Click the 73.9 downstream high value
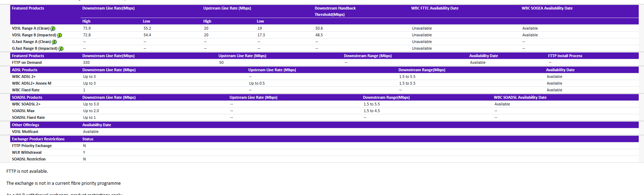This screenshot has width=644, height=195. click(x=87, y=28)
